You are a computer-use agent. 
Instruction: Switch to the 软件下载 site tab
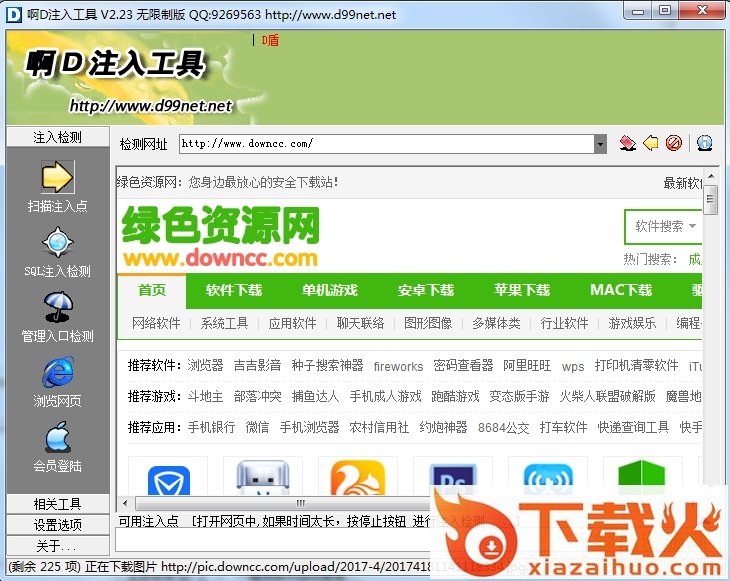pyautogui.click(x=234, y=290)
